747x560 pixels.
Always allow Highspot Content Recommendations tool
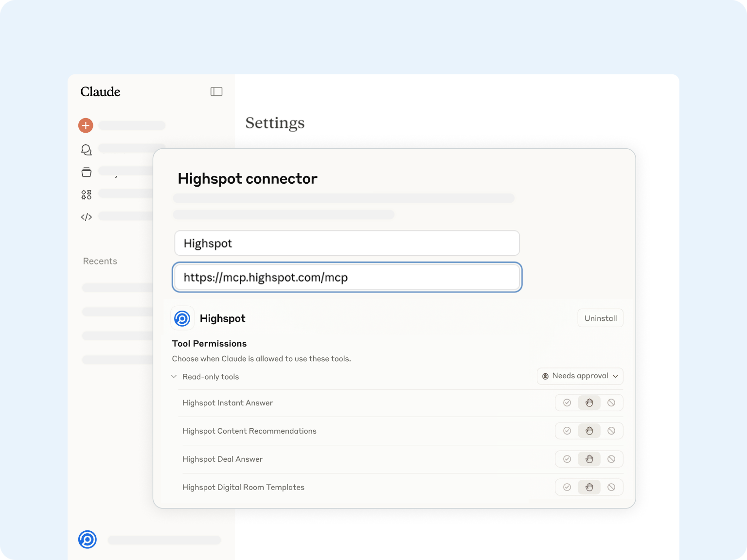(567, 431)
